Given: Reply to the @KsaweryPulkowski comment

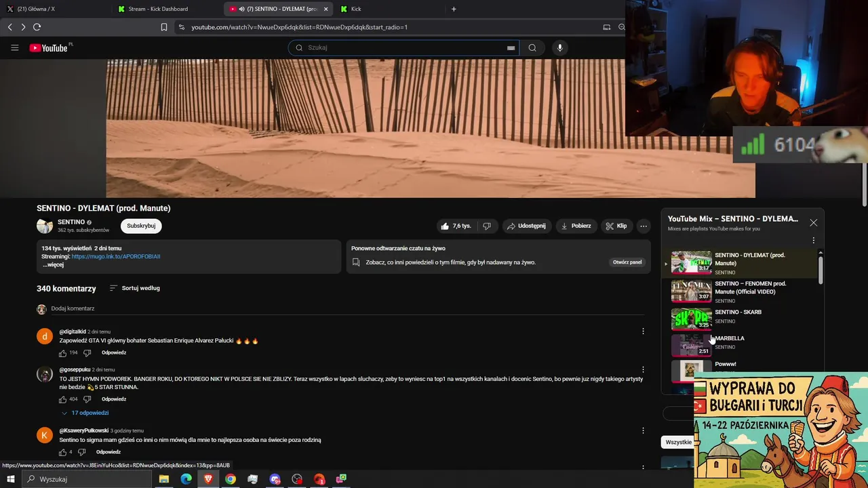Looking at the screenshot, I should pos(108,452).
